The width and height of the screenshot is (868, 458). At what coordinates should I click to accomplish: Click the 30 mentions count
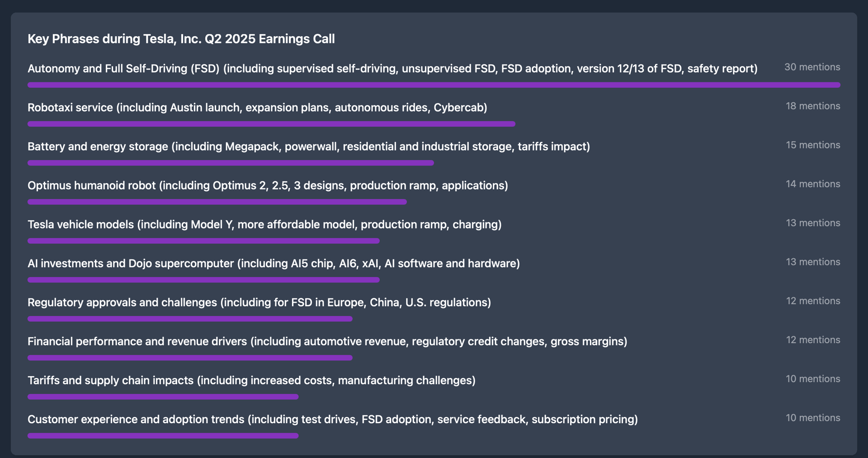[812, 67]
